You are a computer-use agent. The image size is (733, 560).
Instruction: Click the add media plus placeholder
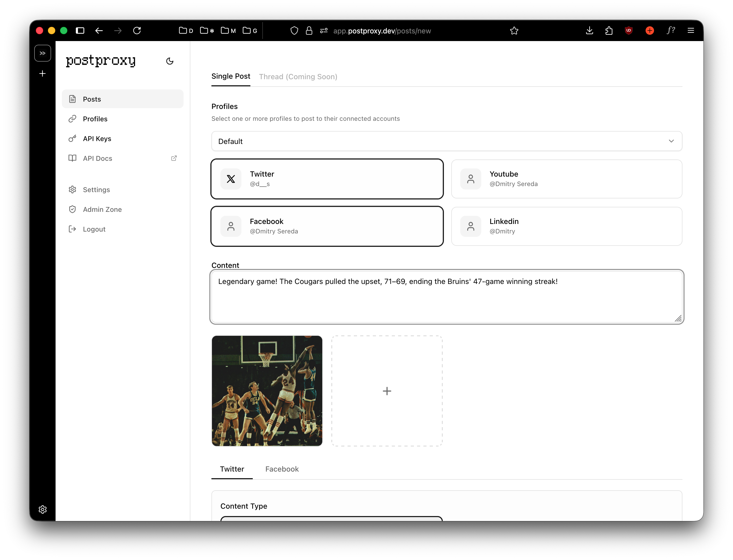point(387,391)
